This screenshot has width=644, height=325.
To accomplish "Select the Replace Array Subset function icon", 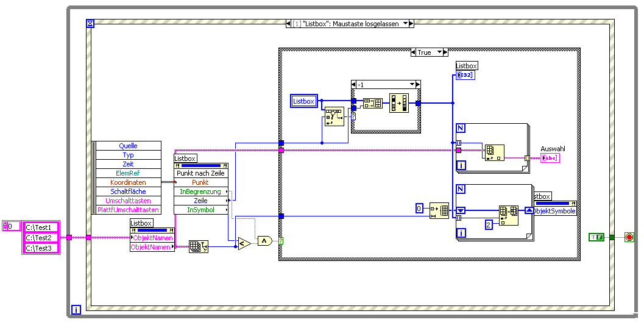I will (x=509, y=216).
